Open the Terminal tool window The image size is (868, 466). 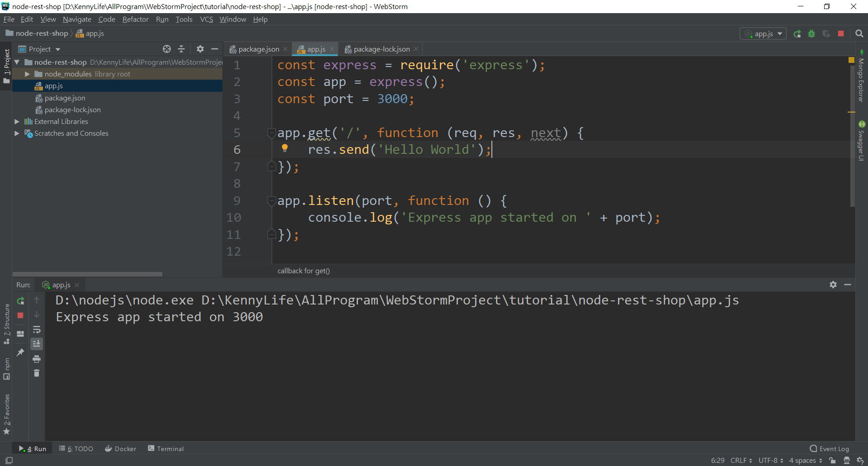point(165,449)
